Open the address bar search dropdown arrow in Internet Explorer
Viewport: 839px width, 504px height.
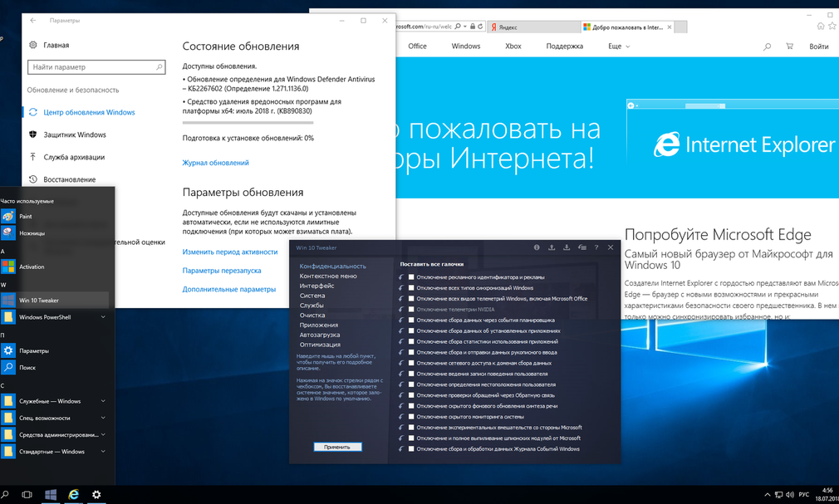click(x=465, y=27)
